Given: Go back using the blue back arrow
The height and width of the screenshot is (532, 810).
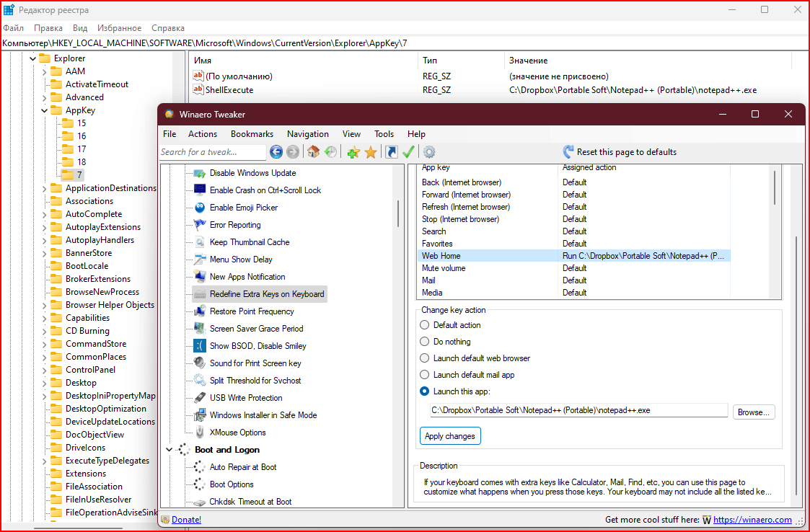Looking at the screenshot, I should tap(276, 152).
